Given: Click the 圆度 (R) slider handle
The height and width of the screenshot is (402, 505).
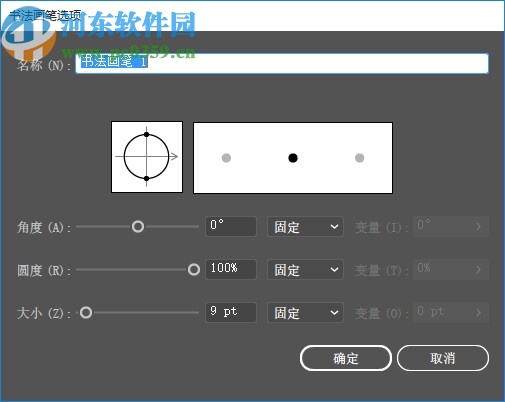Looking at the screenshot, I should pyautogui.click(x=194, y=270).
